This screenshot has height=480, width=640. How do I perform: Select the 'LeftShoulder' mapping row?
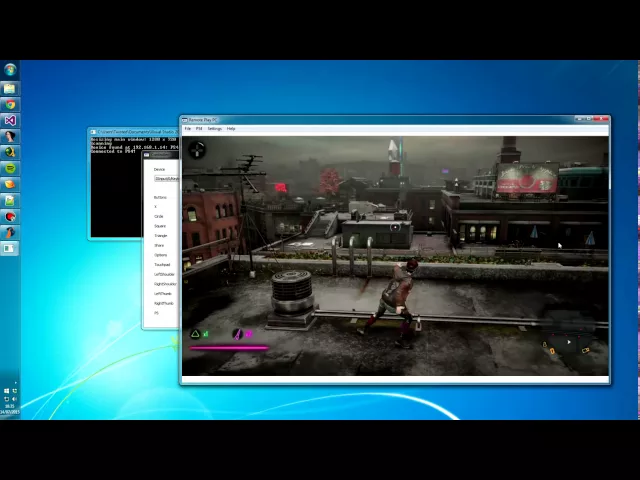coord(164,275)
